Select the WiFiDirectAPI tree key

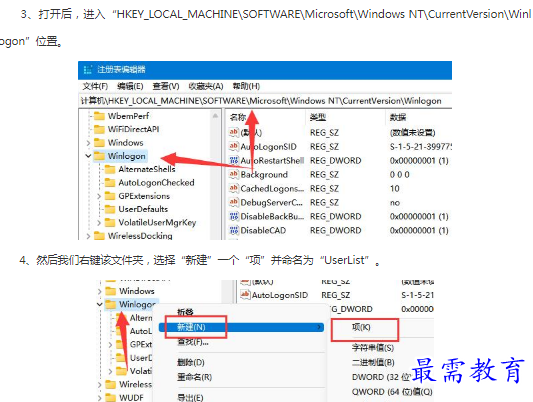133,129
